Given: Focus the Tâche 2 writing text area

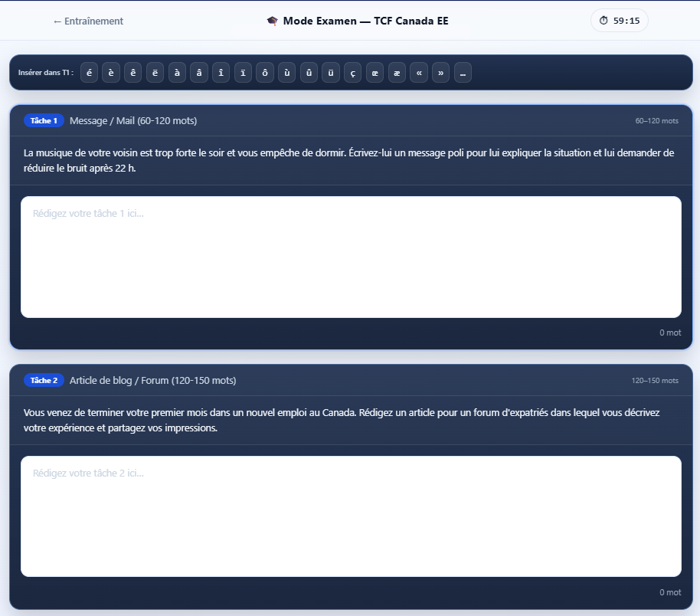Looking at the screenshot, I should [x=351, y=516].
